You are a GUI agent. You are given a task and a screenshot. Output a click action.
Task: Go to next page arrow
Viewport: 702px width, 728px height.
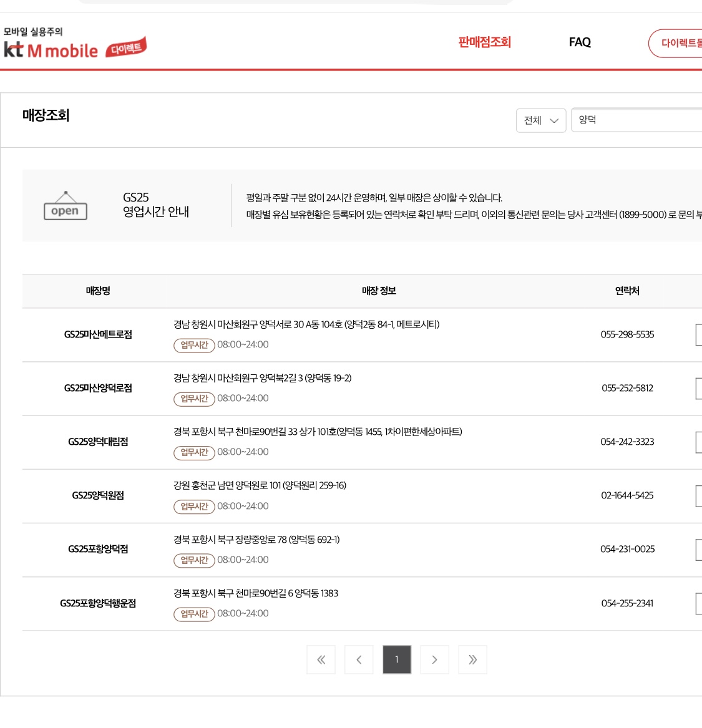tap(434, 659)
